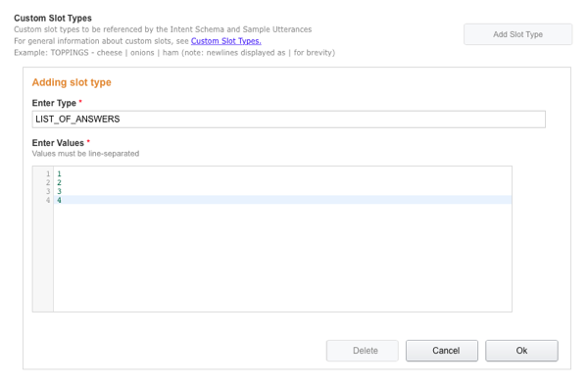The width and height of the screenshot is (588, 385).
Task: Click the Enter Type label
Action: click(54, 103)
